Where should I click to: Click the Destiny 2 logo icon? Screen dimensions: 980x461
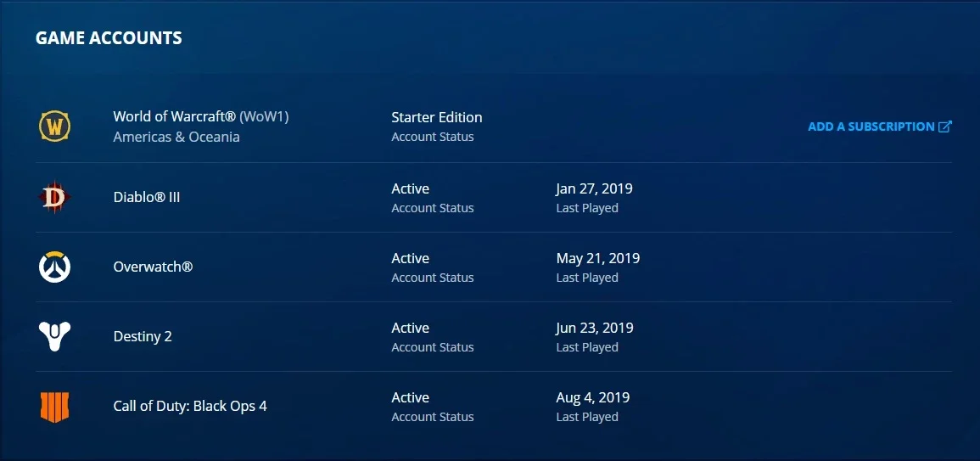click(54, 336)
